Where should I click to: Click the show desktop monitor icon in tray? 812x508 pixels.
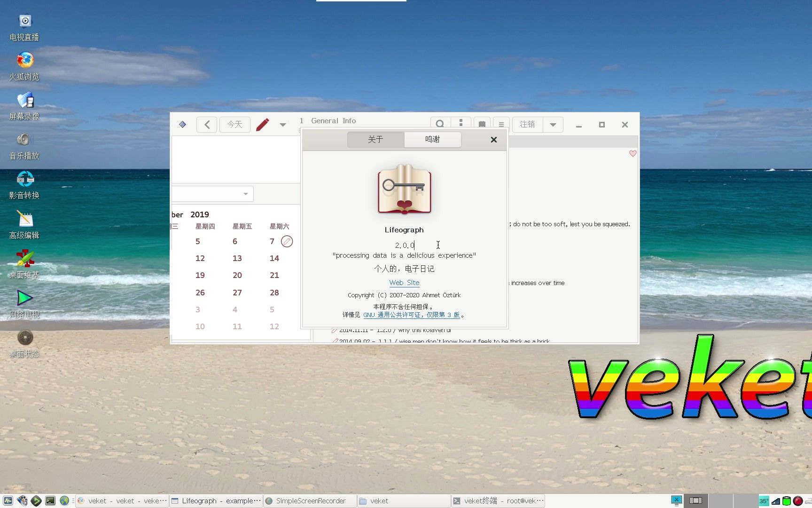point(676,500)
